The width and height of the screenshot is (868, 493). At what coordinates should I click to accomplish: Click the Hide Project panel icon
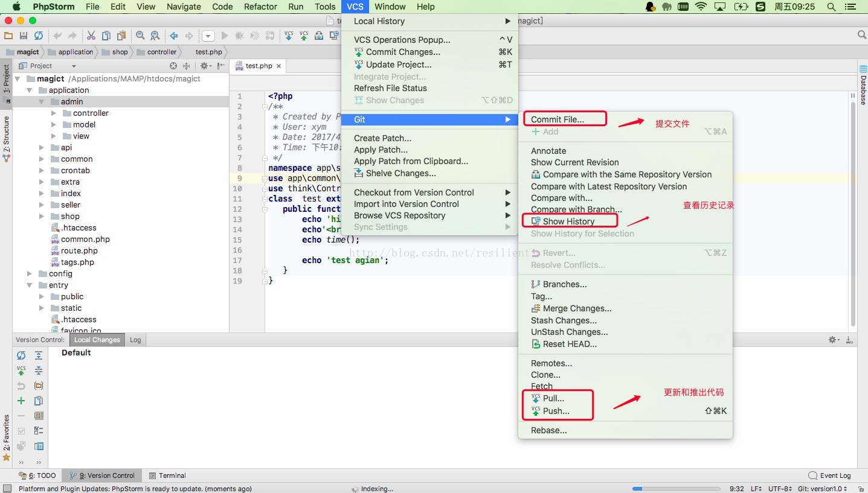(x=221, y=66)
